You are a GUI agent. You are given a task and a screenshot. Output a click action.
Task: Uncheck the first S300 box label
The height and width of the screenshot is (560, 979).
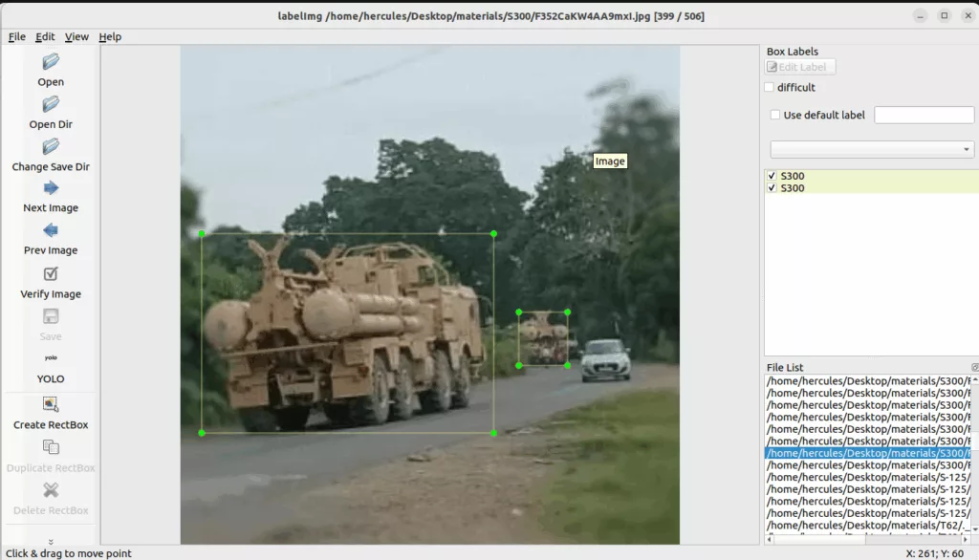pyautogui.click(x=772, y=176)
